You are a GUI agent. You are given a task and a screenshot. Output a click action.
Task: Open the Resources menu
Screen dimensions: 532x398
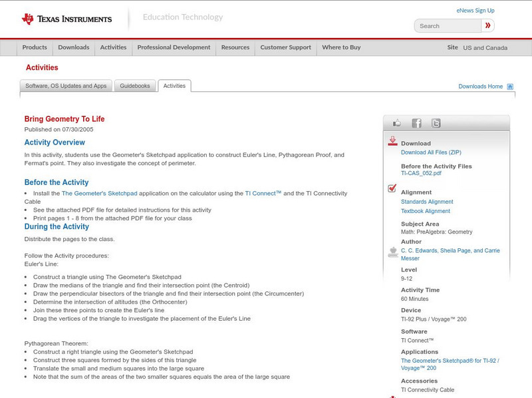[x=235, y=47]
